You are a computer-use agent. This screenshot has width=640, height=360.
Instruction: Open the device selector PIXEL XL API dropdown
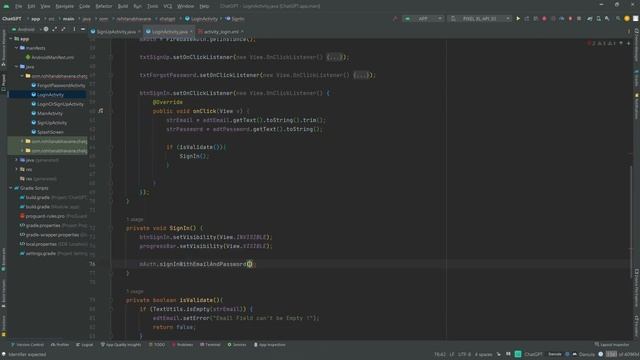coord(480,19)
